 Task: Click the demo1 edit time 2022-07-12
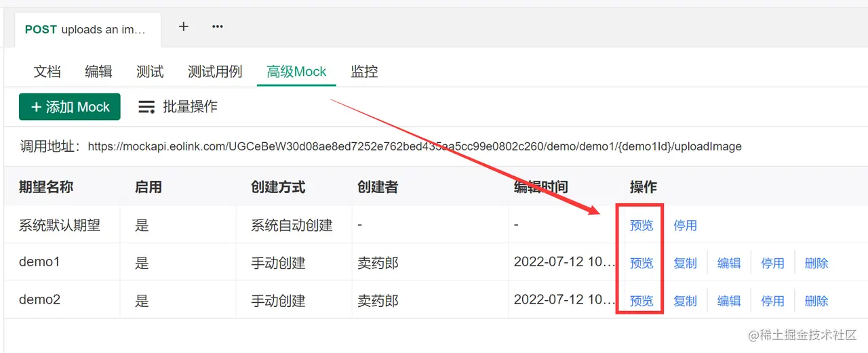[x=564, y=262]
